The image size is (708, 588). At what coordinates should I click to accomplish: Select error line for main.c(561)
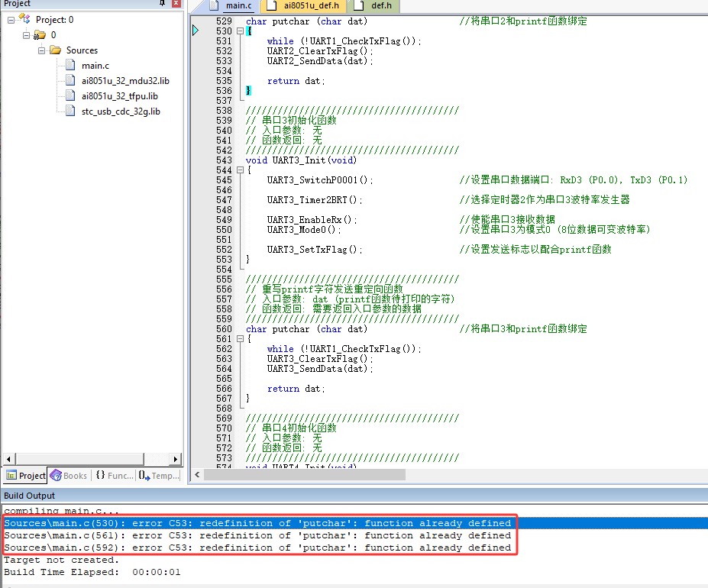coord(257,535)
